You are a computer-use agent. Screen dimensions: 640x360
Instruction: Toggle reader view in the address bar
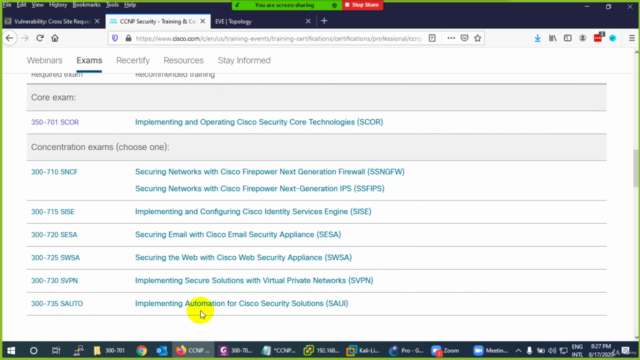432,38
